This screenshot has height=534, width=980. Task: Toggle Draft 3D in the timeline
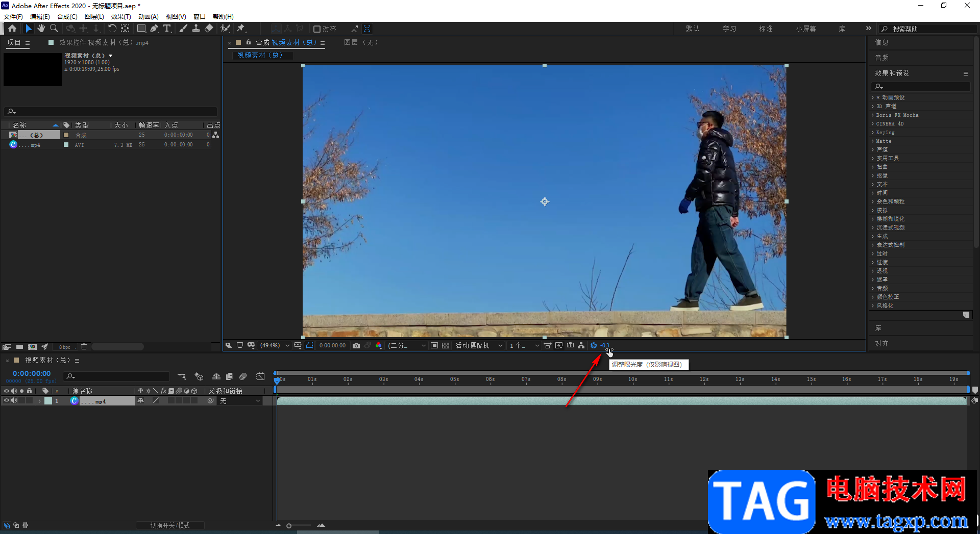tap(199, 376)
